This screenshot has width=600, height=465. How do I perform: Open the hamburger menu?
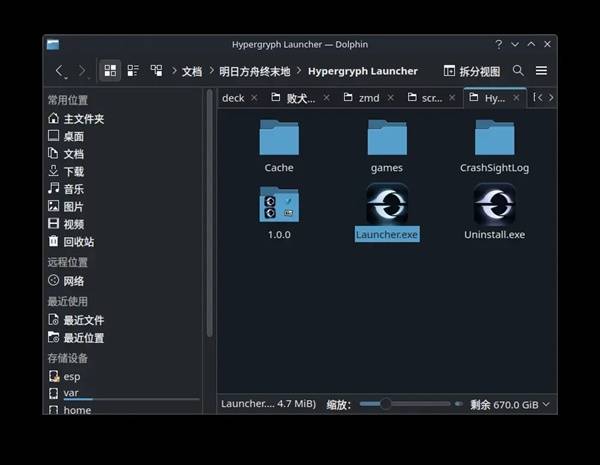(541, 71)
